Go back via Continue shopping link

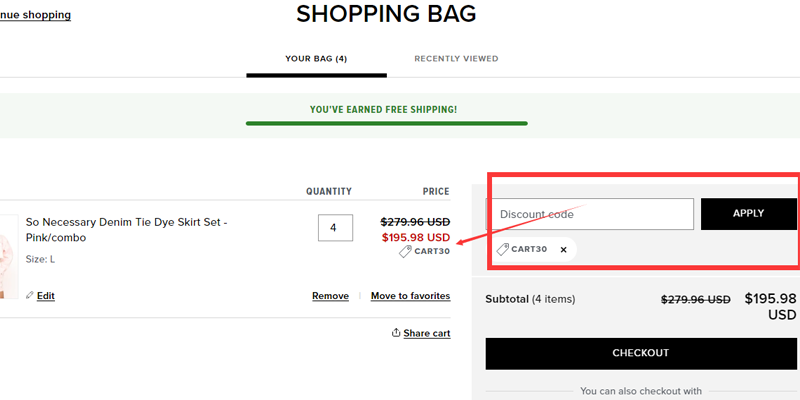coord(35,15)
